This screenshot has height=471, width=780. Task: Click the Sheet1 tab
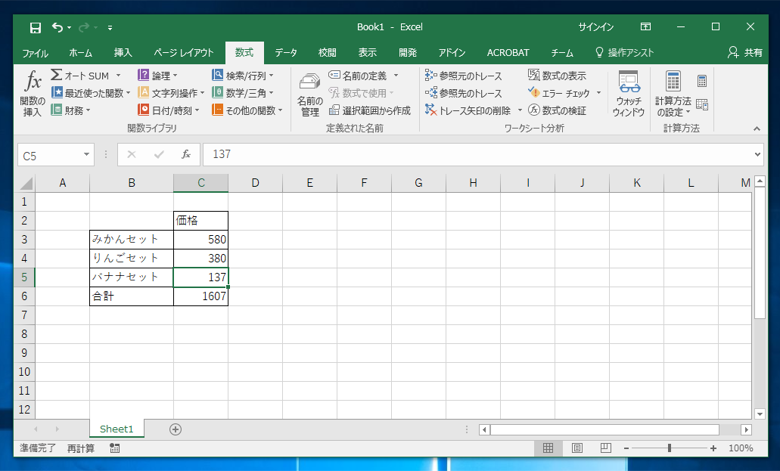[x=117, y=429]
